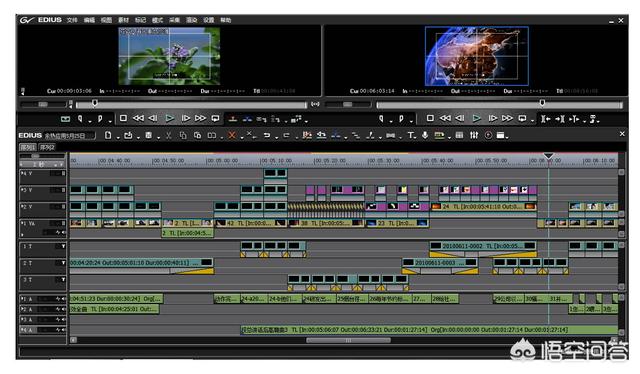Set Out point in left player
The image size is (640, 374).
click(100, 119)
